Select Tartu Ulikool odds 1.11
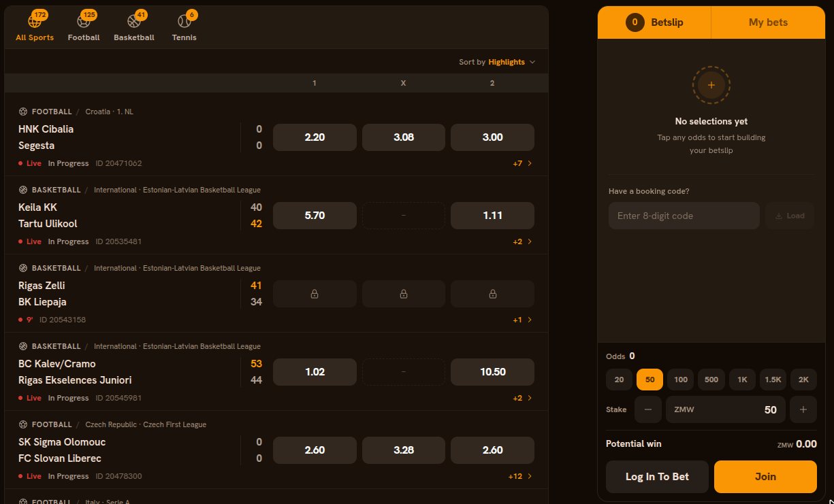834x504 pixels. (493, 216)
